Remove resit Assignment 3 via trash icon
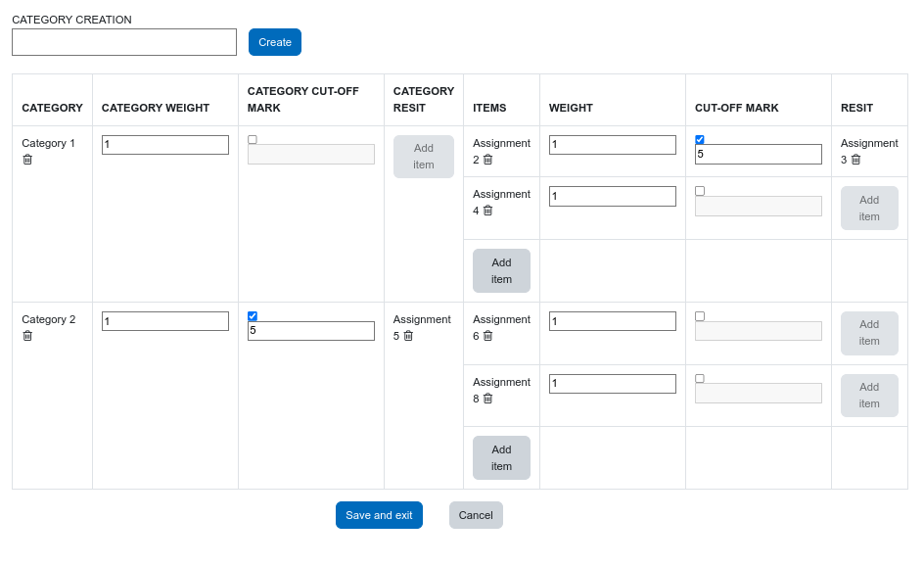 (x=855, y=160)
